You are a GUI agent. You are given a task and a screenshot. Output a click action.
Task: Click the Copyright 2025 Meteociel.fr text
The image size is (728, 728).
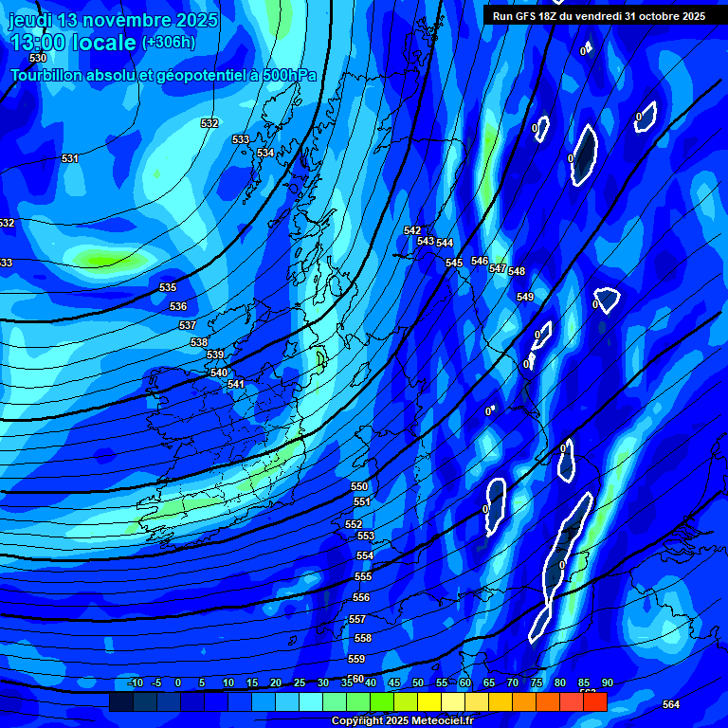tap(402, 720)
